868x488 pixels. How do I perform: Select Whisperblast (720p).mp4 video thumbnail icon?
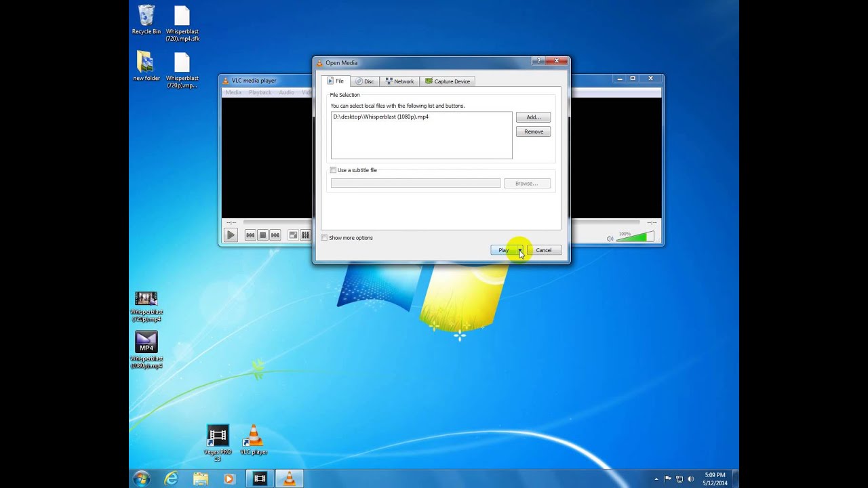pyautogui.click(x=146, y=307)
